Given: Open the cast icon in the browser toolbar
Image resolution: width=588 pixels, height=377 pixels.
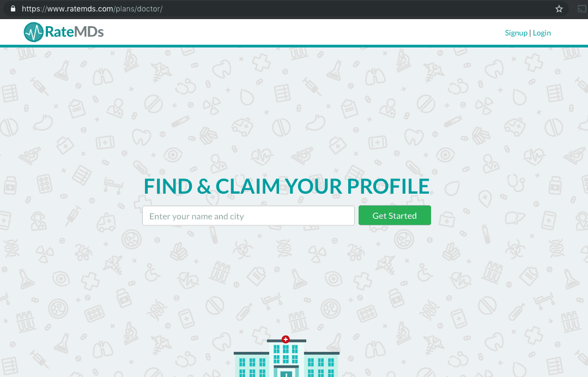Looking at the screenshot, I should pyautogui.click(x=581, y=9).
